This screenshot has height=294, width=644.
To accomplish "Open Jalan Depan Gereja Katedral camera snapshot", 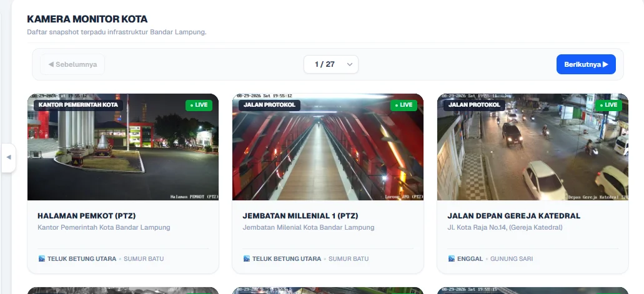I will coord(533,147).
